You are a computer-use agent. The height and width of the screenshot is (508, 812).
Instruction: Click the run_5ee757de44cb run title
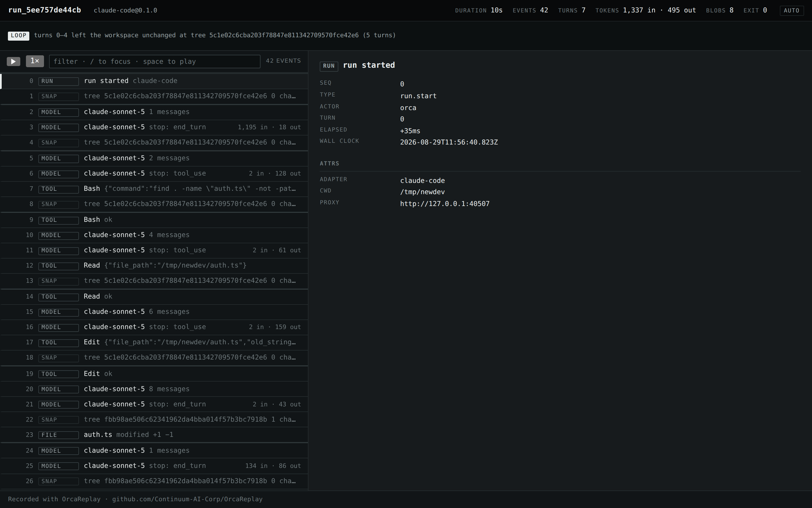[45, 10]
